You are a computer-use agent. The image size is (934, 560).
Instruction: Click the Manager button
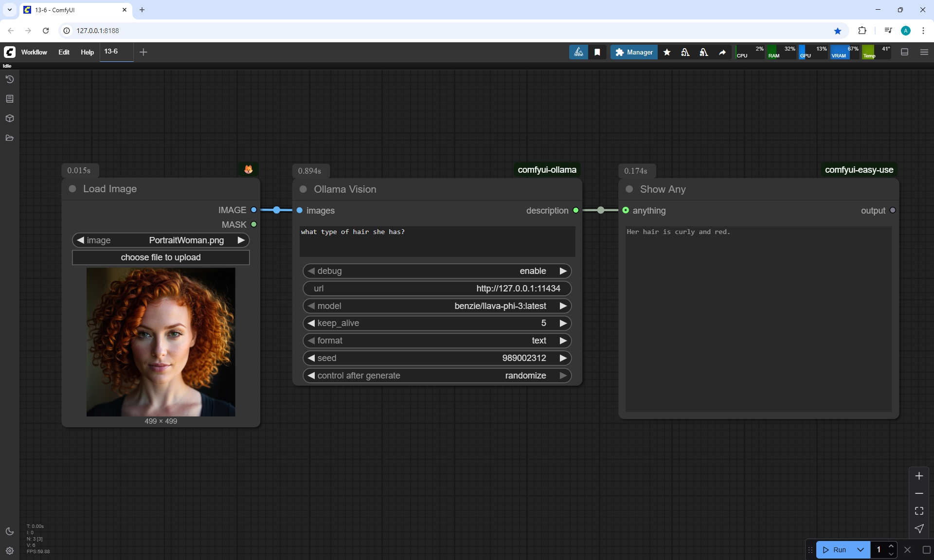[634, 52]
